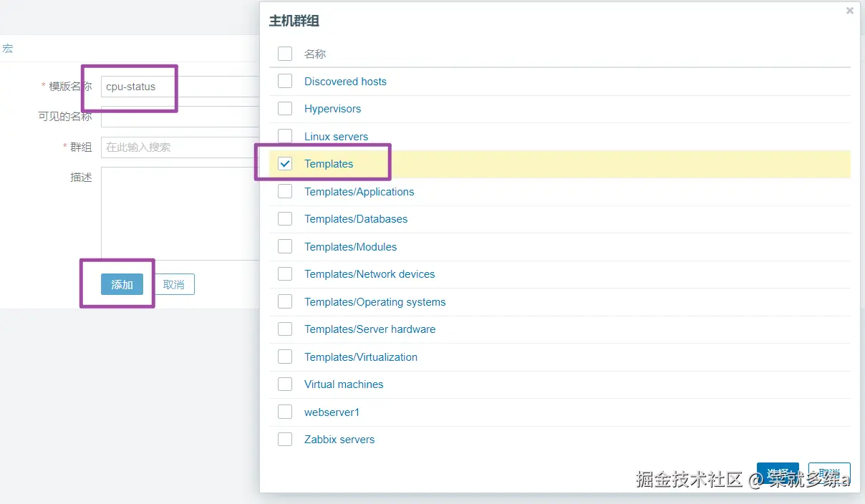865x504 pixels.
Task: Click the Templates/Network devices link
Action: (x=369, y=274)
